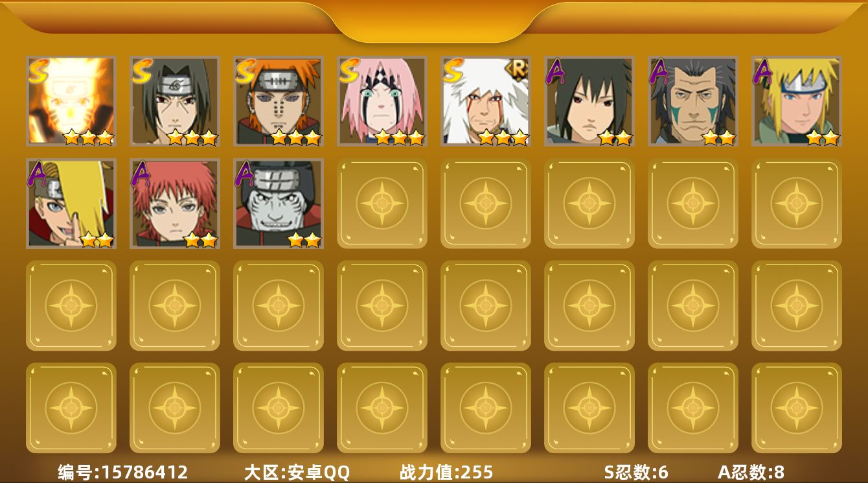Click the last empty compass slot in second row
The image size is (868, 483).
click(797, 203)
